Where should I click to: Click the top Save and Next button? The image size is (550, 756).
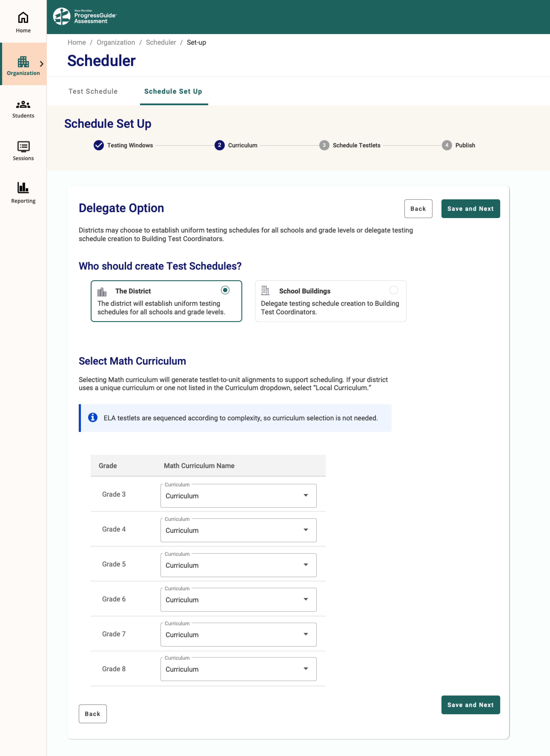pos(470,209)
